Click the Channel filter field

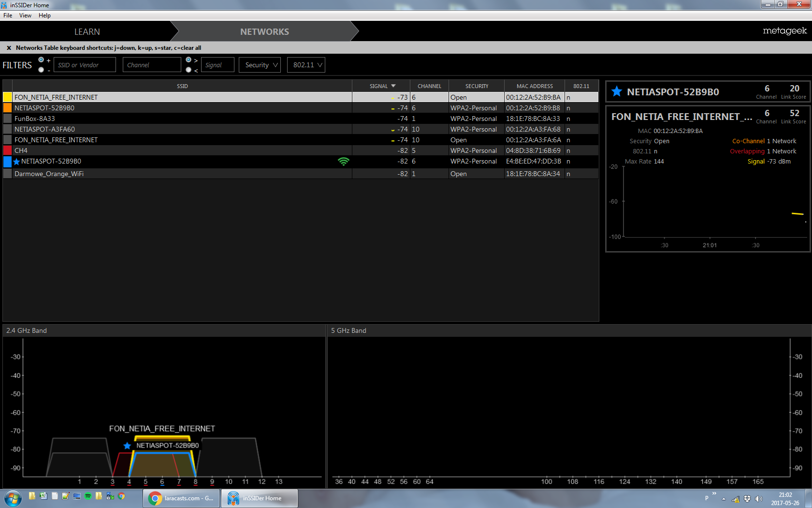pos(152,65)
